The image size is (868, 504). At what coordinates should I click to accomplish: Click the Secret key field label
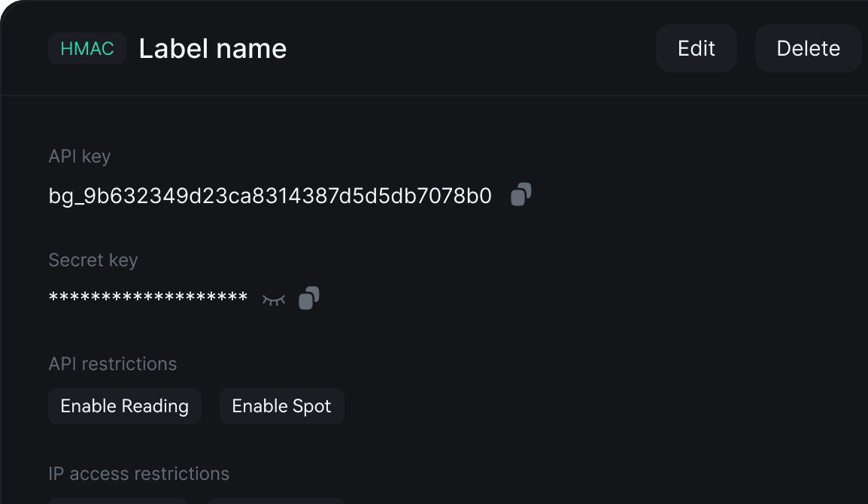93,260
